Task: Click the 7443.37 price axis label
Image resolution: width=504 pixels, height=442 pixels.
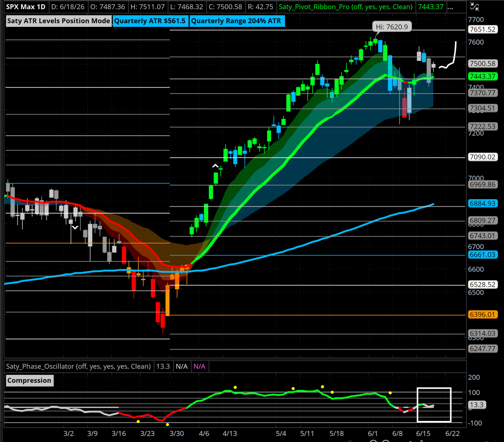Action: coord(483,76)
